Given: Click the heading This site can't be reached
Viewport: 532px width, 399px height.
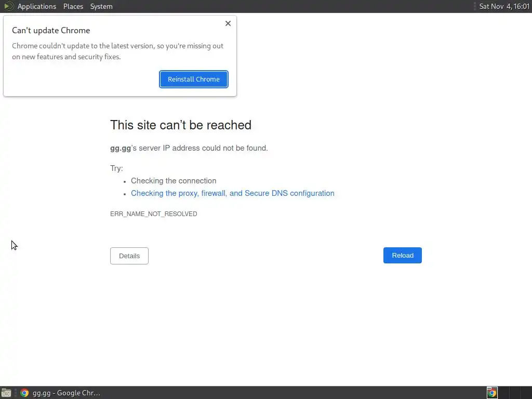Looking at the screenshot, I should 181,125.
